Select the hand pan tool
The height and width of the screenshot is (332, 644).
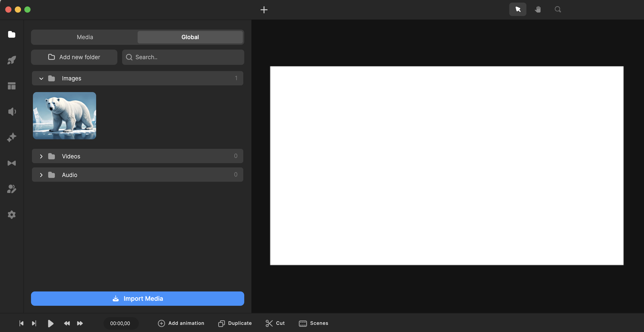538,10
